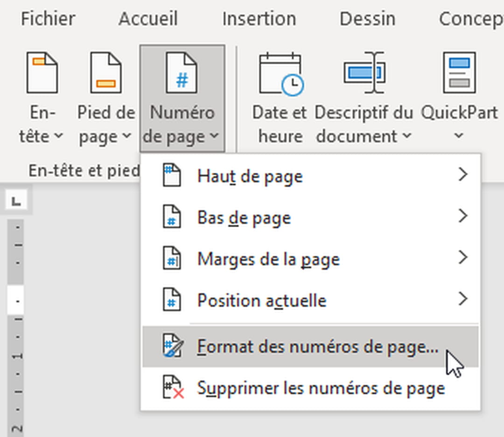The width and height of the screenshot is (504, 437).
Task: Click the Descriptif du document icon
Action: [364, 72]
